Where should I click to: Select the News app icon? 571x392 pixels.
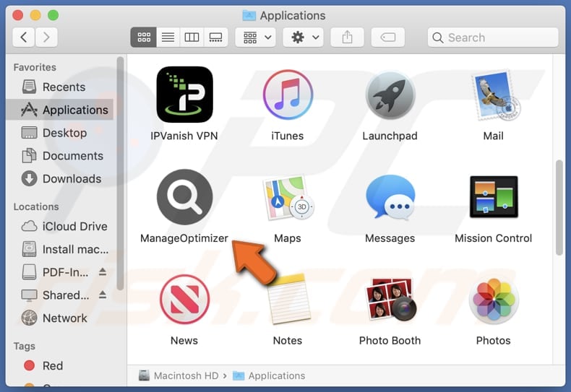[184, 300]
